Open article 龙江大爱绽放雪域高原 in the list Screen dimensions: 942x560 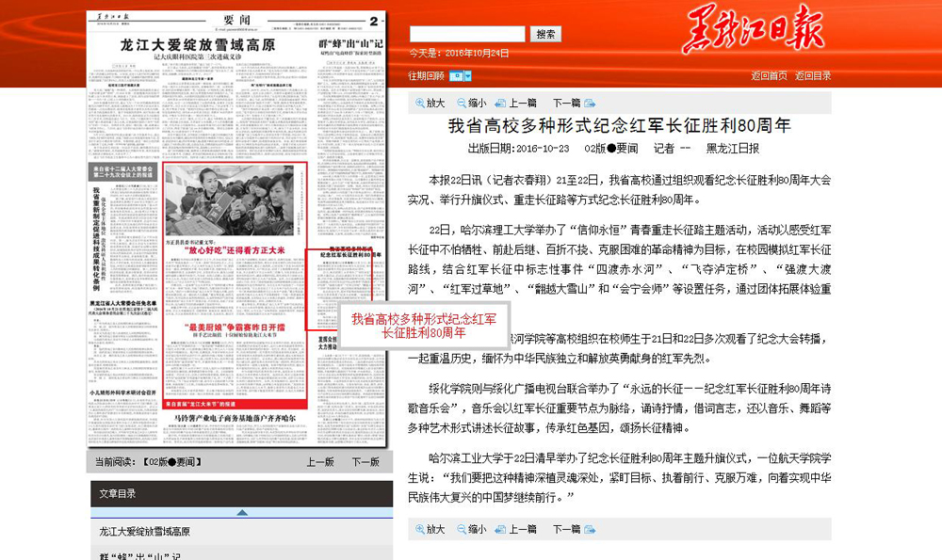[144, 532]
